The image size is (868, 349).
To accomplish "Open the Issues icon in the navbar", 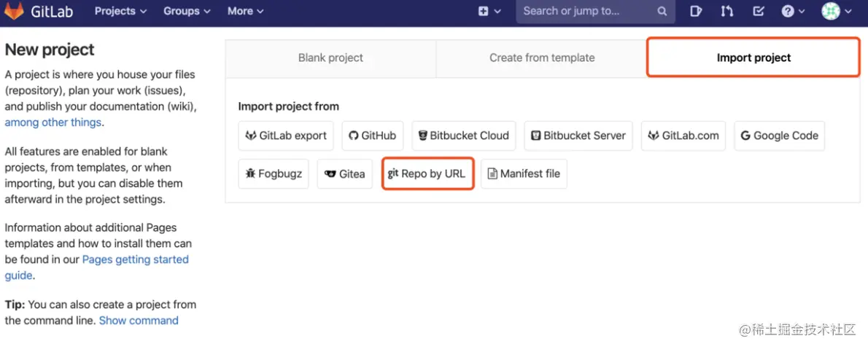I will point(696,11).
